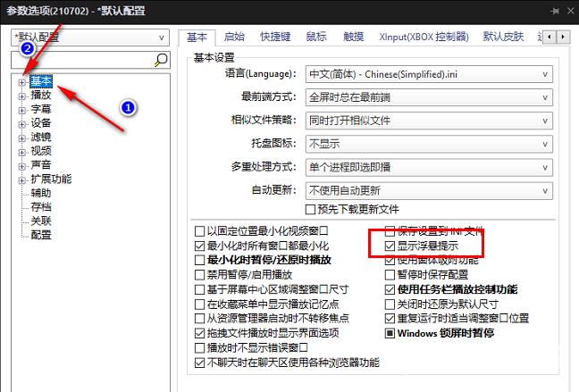579x392 pixels.
Task: Open the 自动更新 dropdown
Action: [429, 190]
